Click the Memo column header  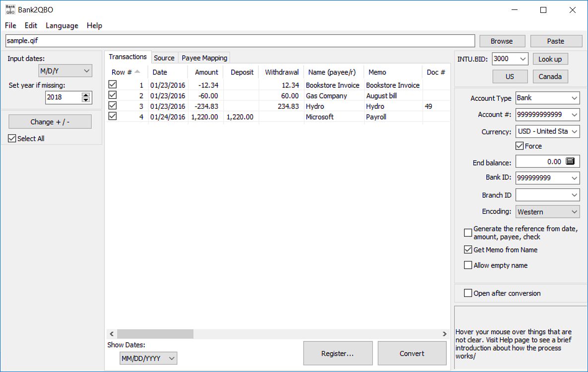pyautogui.click(x=393, y=72)
